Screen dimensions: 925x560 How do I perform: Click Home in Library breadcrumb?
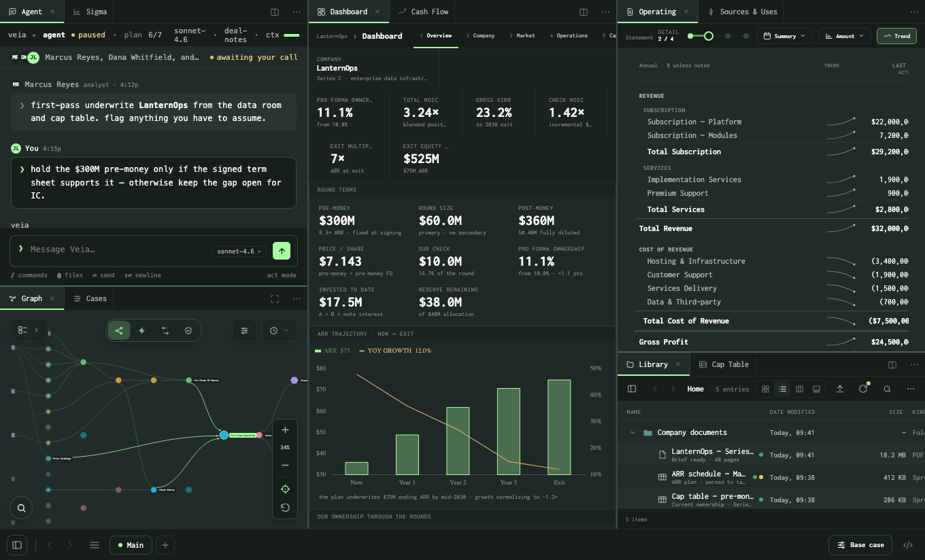[x=695, y=389]
